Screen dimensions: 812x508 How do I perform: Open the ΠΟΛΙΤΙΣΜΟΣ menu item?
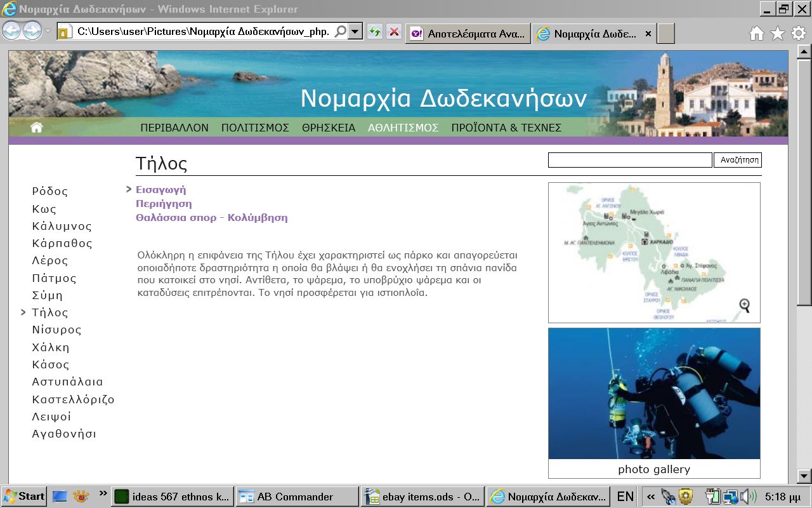[x=255, y=128]
